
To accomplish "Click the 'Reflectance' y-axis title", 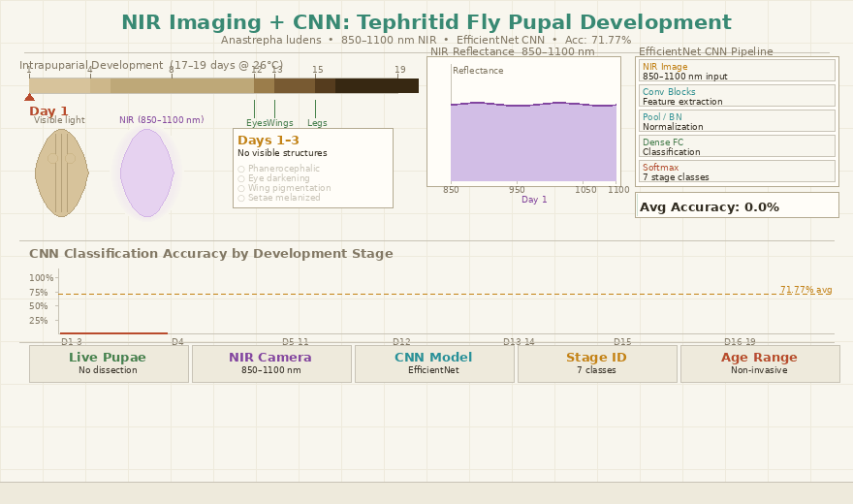I will point(478,71).
